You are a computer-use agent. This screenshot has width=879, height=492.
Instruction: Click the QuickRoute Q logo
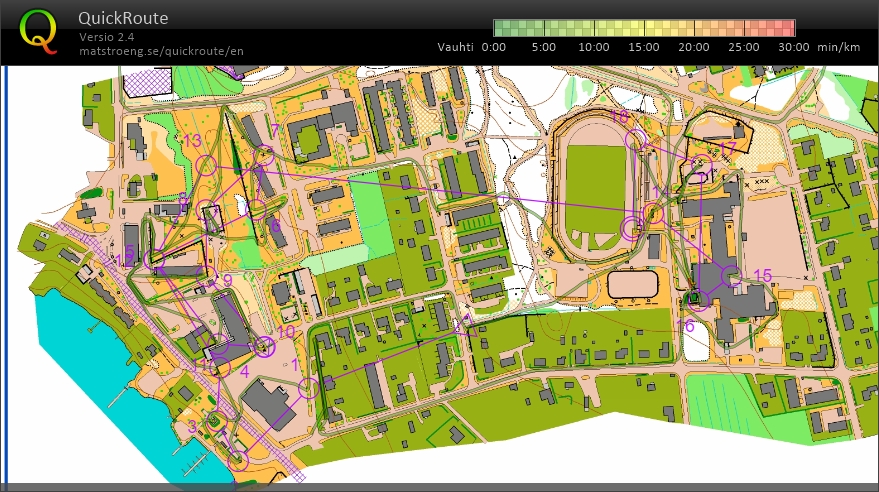tap(39, 31)
